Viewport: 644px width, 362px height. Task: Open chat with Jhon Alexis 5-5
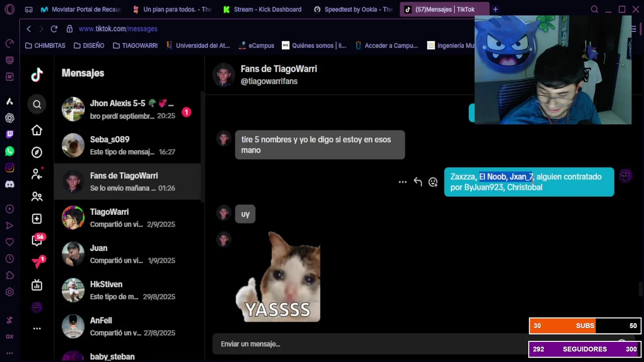point(127,109)
